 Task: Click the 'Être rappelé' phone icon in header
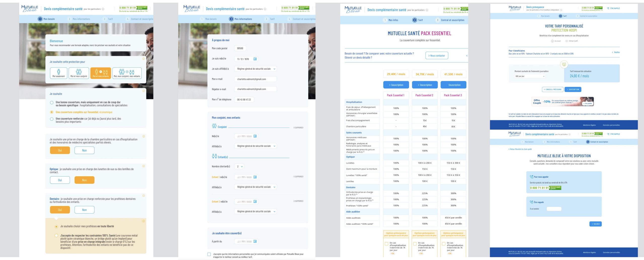click(x=608, y=8)
